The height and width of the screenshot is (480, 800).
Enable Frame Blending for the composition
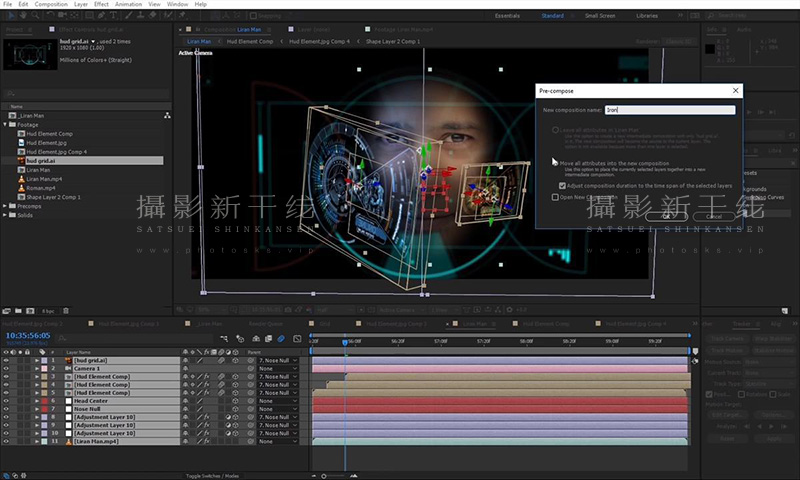(268, 338)
